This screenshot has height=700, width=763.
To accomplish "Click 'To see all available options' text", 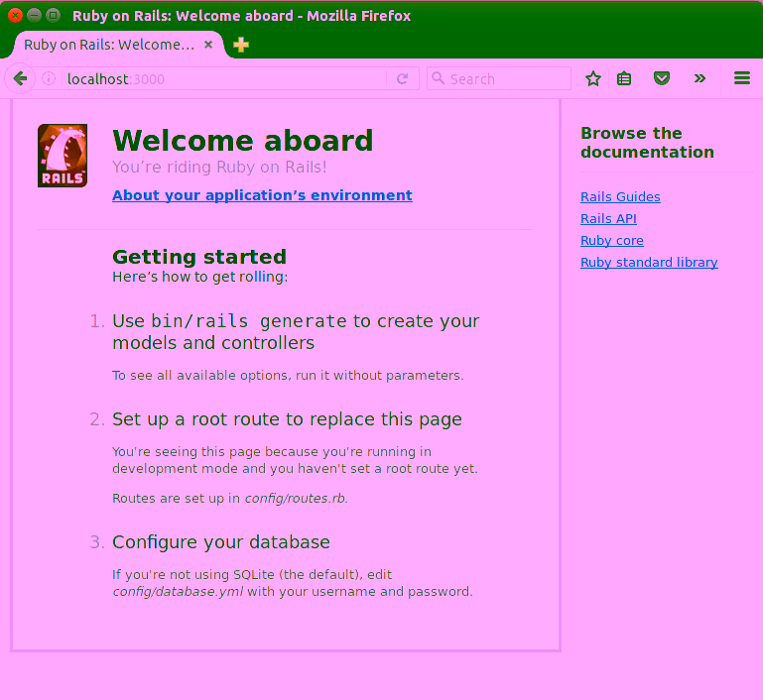I will pos(288,375).
